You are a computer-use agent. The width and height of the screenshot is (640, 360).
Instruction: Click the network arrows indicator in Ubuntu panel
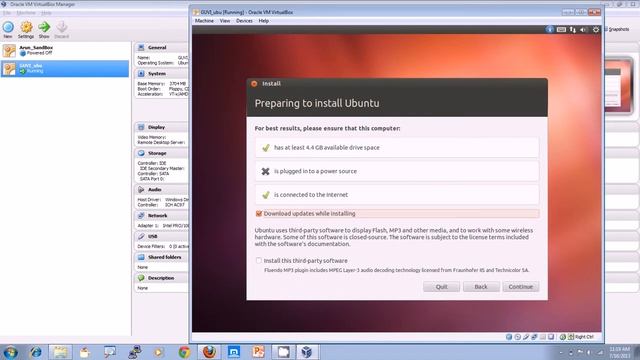[x=573, y=29]
